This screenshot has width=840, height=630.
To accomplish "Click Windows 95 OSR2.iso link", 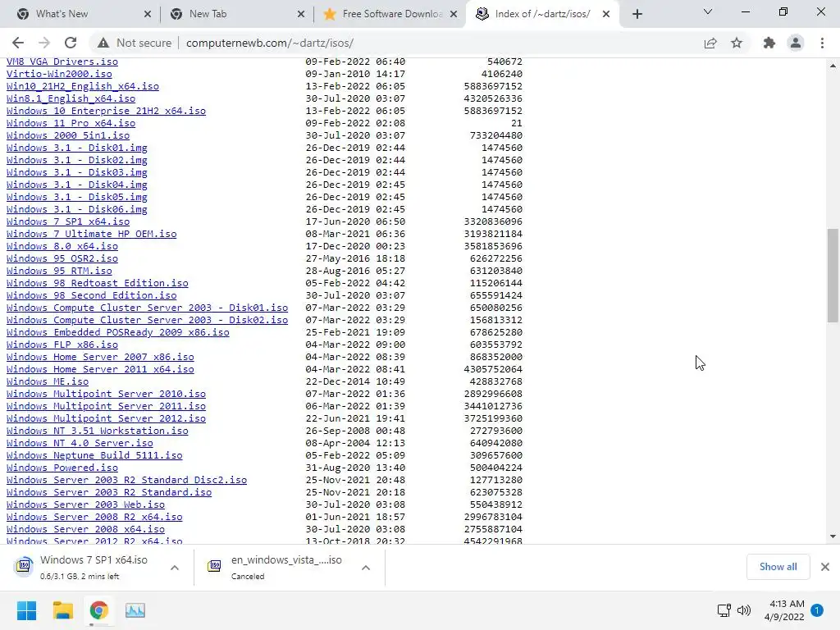I will [62, 258].
